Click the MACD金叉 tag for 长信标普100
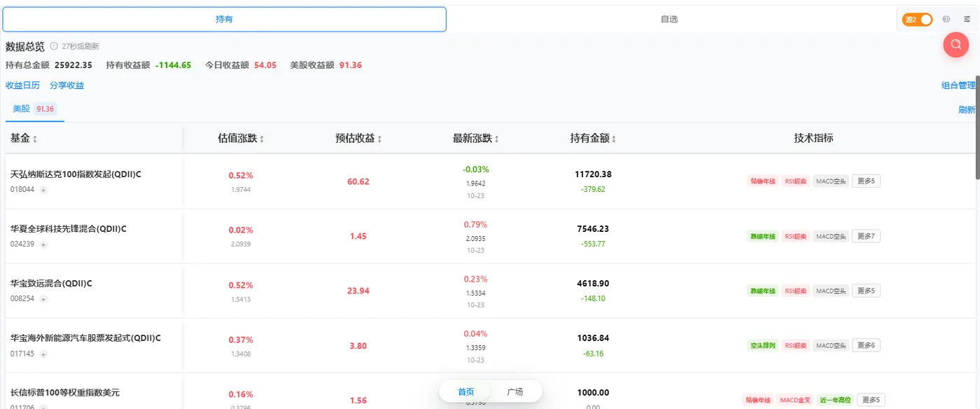Image resolution: width=980 pixels, height=409 pixels. [795, 400]
